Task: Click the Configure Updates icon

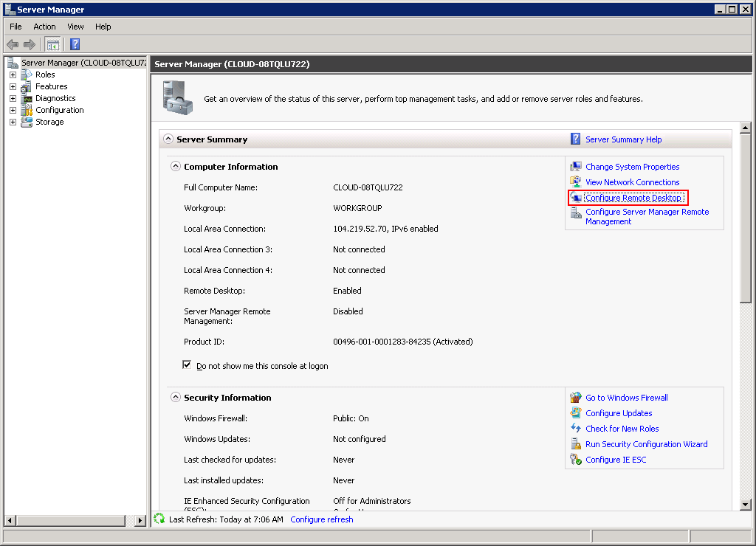Action: pyautogui.click(x=576, y=412)
